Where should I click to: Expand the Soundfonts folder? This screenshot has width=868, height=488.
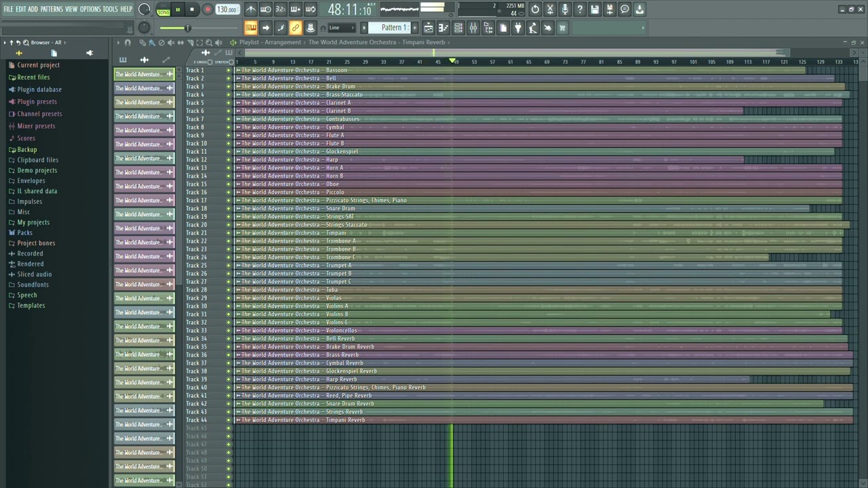click(33, 285)
